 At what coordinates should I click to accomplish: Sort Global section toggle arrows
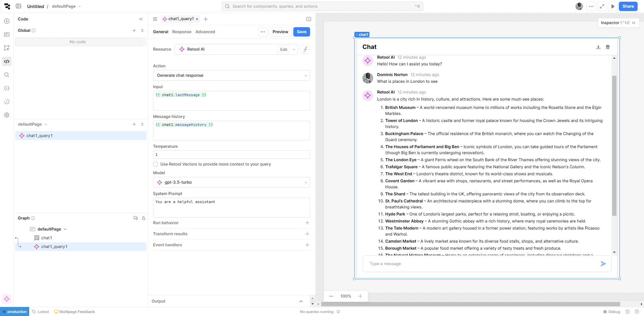(x=142, y=30)
